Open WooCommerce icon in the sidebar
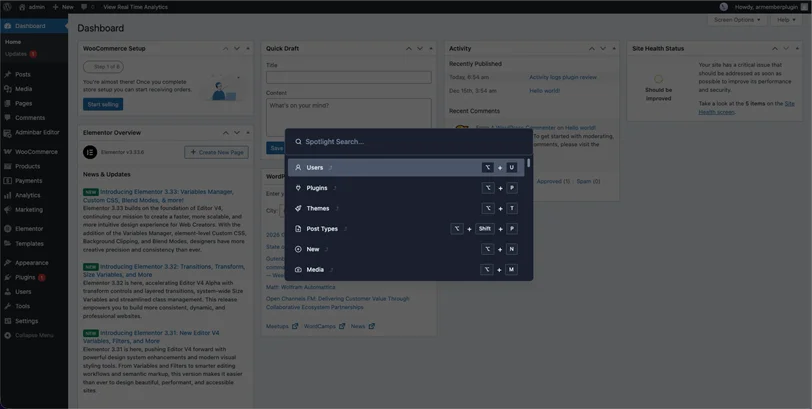 click(x=8, y=152)
